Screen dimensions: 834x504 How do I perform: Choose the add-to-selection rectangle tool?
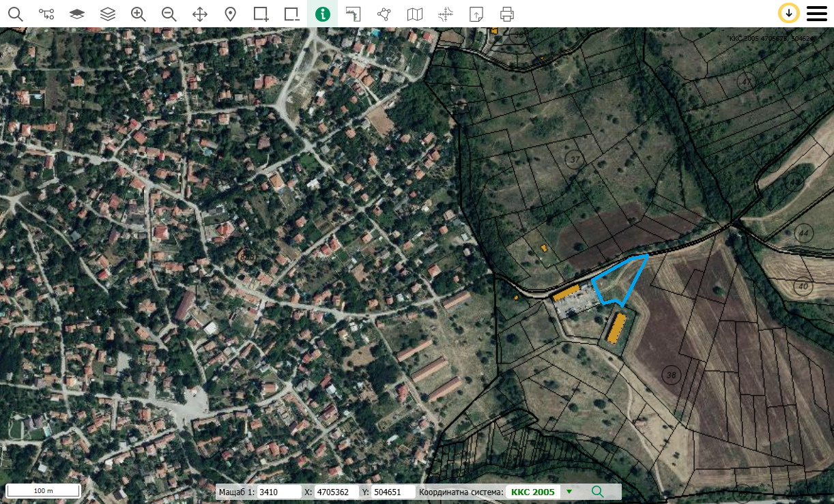(x=261, y=14)
